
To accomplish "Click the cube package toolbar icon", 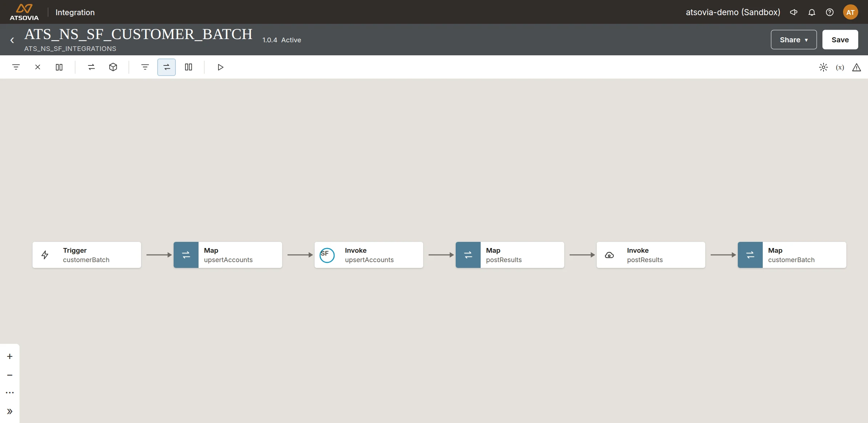I will pyautogui.click(x=113, y=67).
